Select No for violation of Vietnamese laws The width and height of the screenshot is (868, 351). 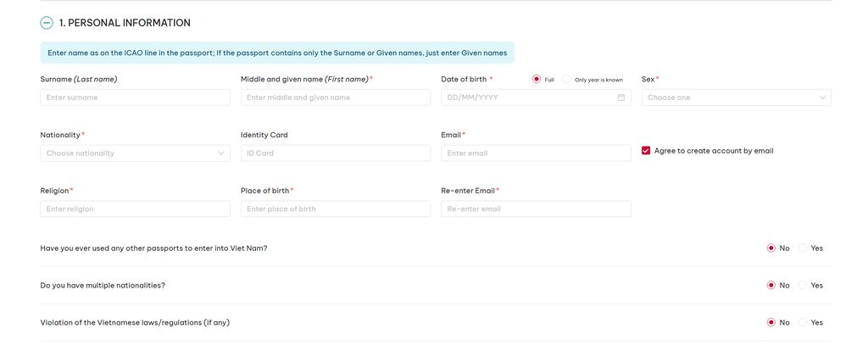(771, 322)
